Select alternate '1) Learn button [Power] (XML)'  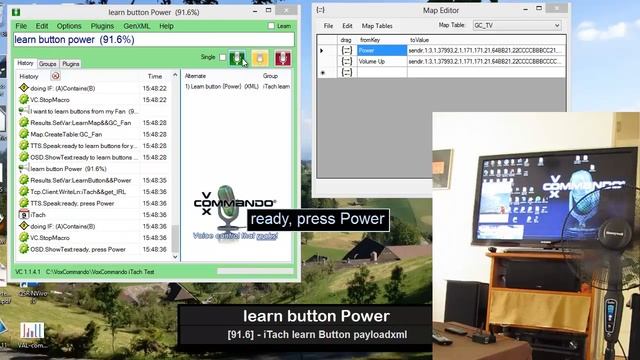(x=222, y=87)
